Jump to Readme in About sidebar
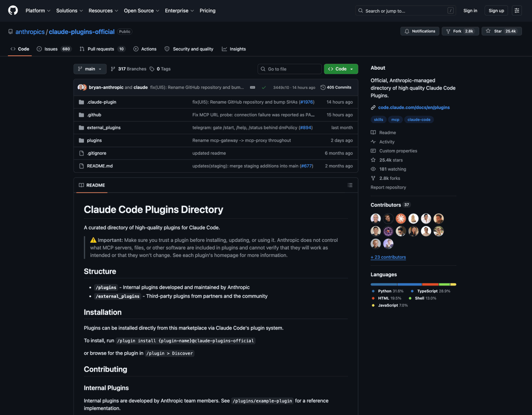The image size is (532, 415). coord(383,132)
